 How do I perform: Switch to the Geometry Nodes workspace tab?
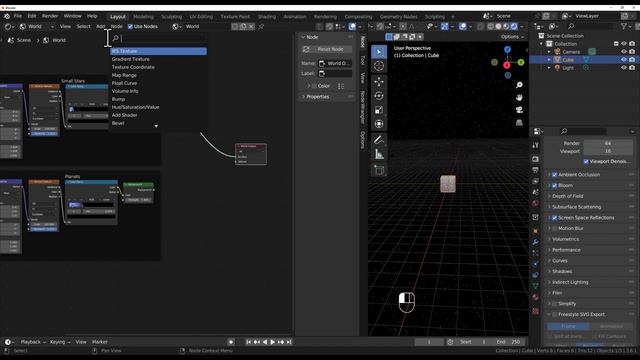click(398, 17)
